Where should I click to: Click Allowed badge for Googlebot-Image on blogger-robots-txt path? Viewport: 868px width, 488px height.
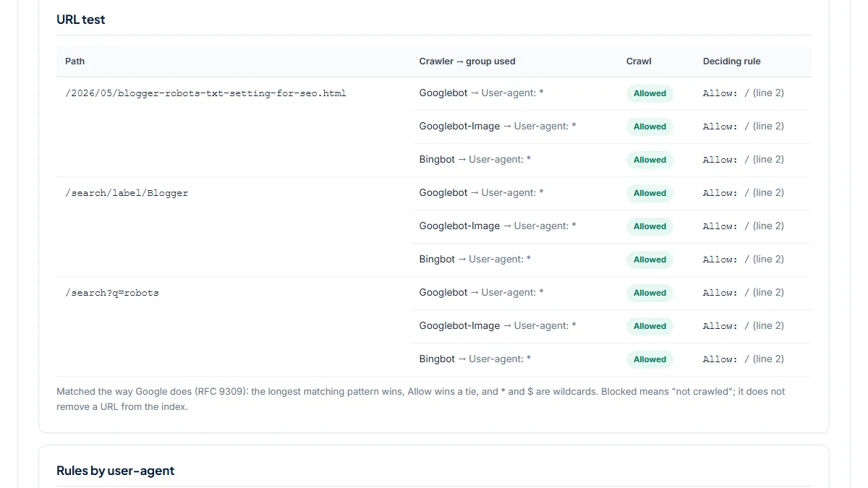(650, 127)
